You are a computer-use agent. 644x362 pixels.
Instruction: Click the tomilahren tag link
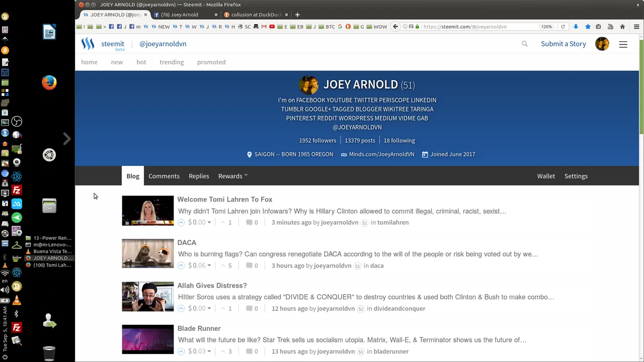(x=393, y=222)
